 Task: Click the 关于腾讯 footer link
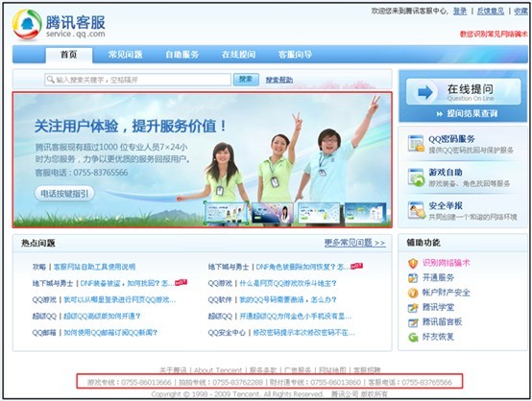click(173, 370)
